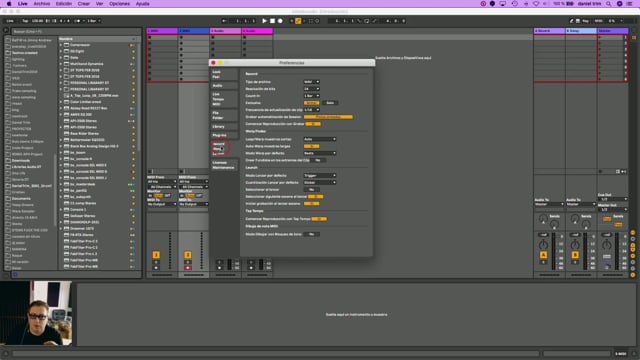The width and height of the screenshot is (640, 360).
Task: Select Bass Rider Stereo in the browser
Action: point(84,133)
